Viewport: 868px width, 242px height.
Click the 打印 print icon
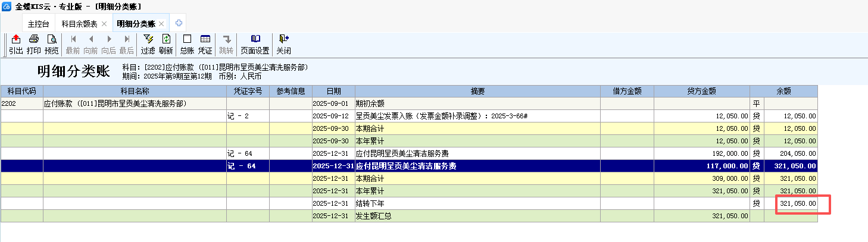[34, 44]
